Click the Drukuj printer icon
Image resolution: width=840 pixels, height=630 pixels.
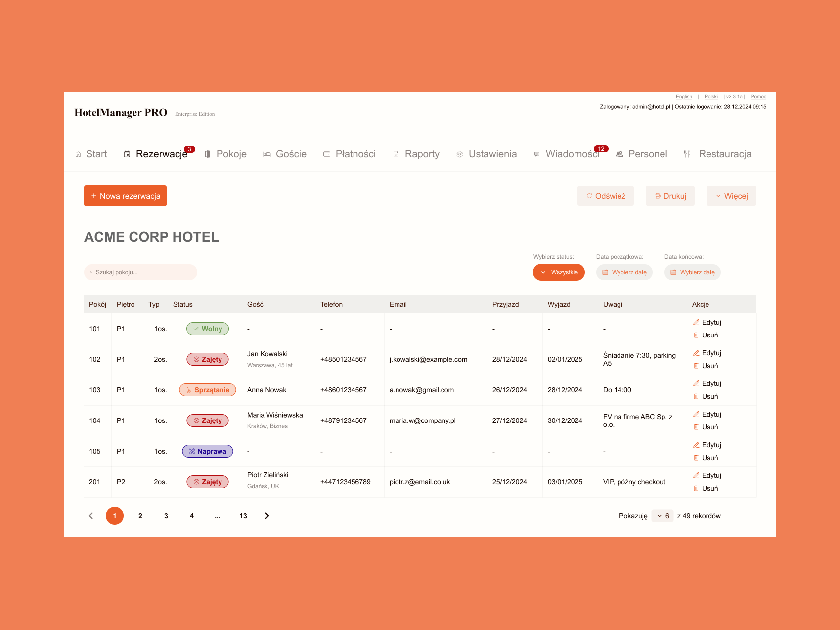pyautogui.click(x=657, y=196)
